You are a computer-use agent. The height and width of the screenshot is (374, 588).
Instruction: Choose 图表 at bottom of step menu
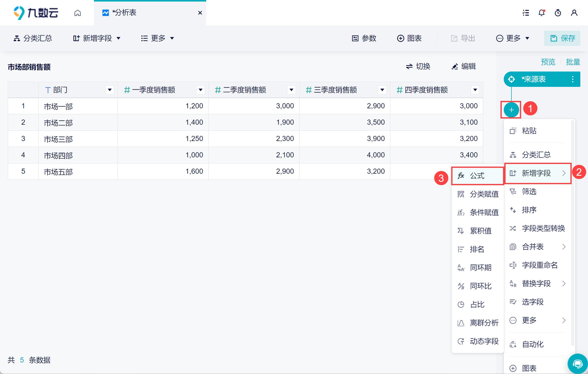[x=537, y=368]
